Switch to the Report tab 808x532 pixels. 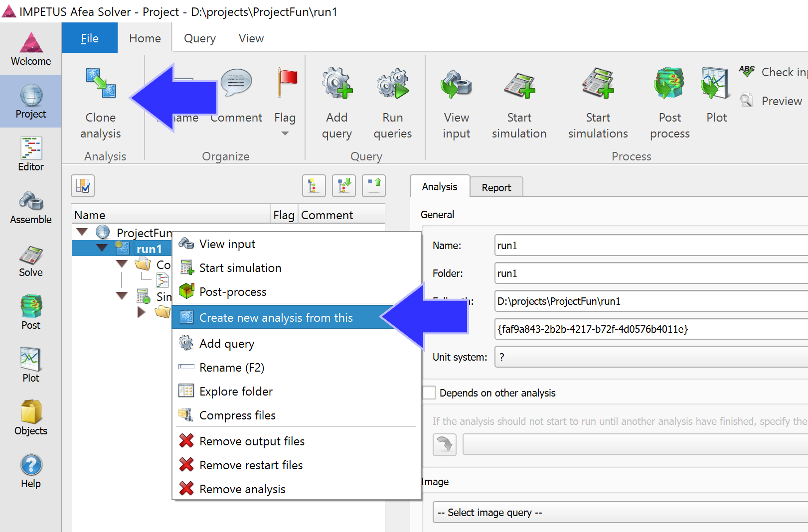click(496, 187)
